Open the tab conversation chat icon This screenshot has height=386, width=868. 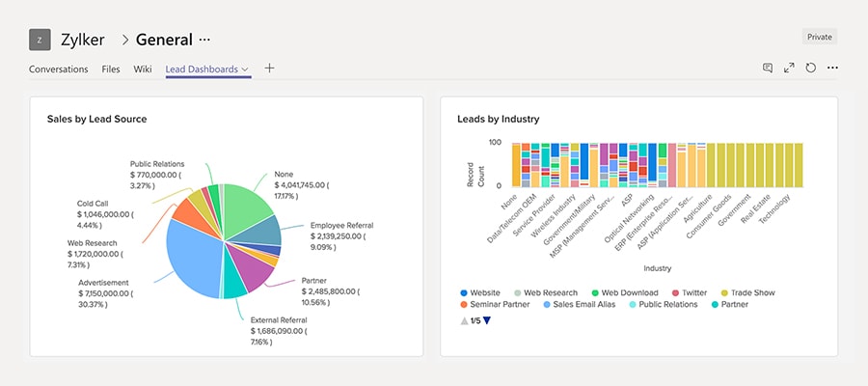[x=768, y=69]
